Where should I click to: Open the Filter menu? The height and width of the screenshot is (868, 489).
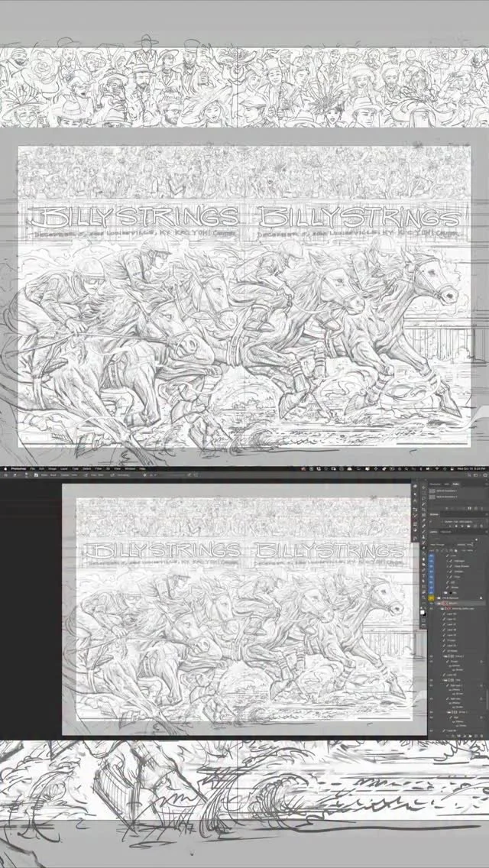(98, 468)
